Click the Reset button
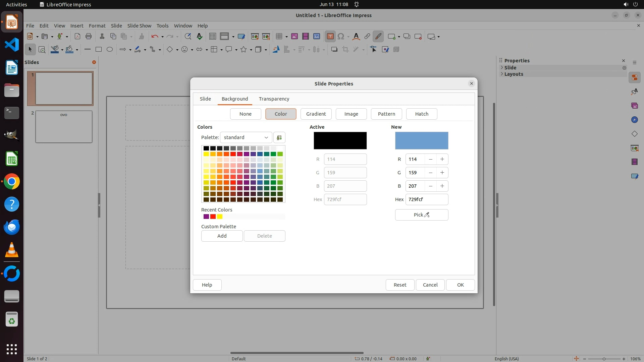This screenshot has width=644, height=362. pos(399,285)
